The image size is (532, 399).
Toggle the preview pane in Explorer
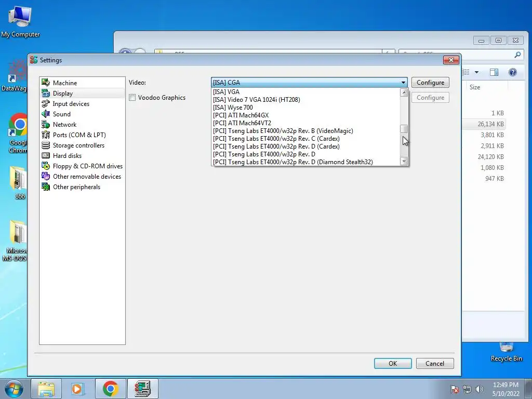[494, 72]
